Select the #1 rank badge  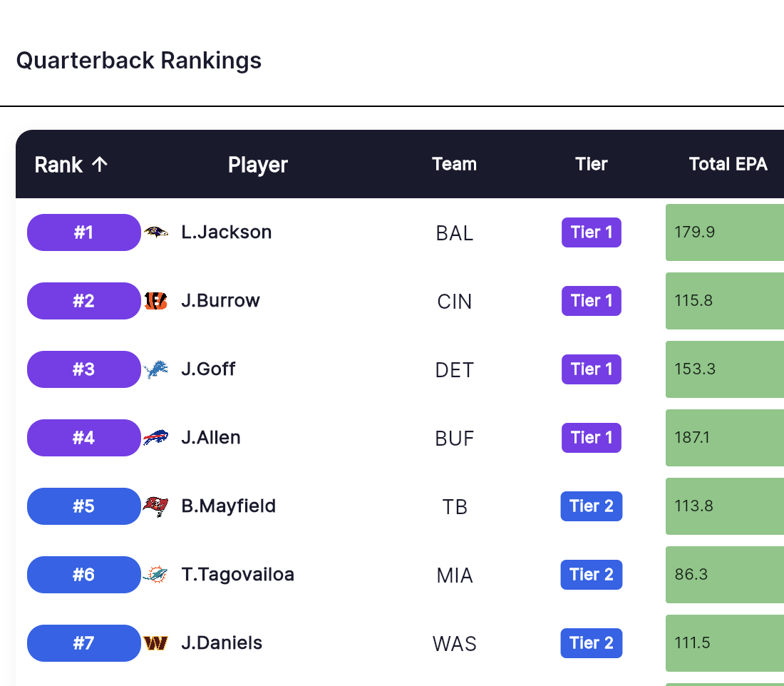(x=84, y=232)
